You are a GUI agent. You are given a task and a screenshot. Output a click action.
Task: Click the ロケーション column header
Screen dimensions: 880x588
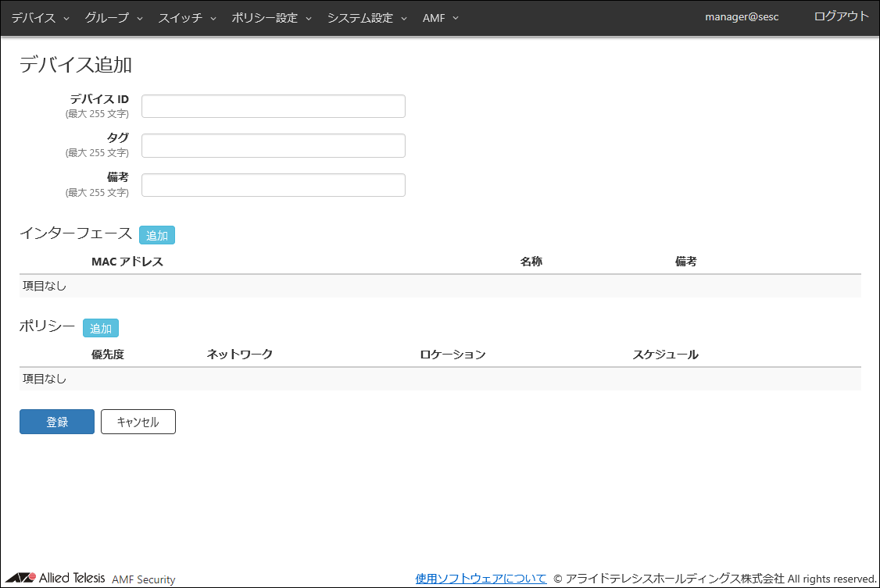point(453,355)
